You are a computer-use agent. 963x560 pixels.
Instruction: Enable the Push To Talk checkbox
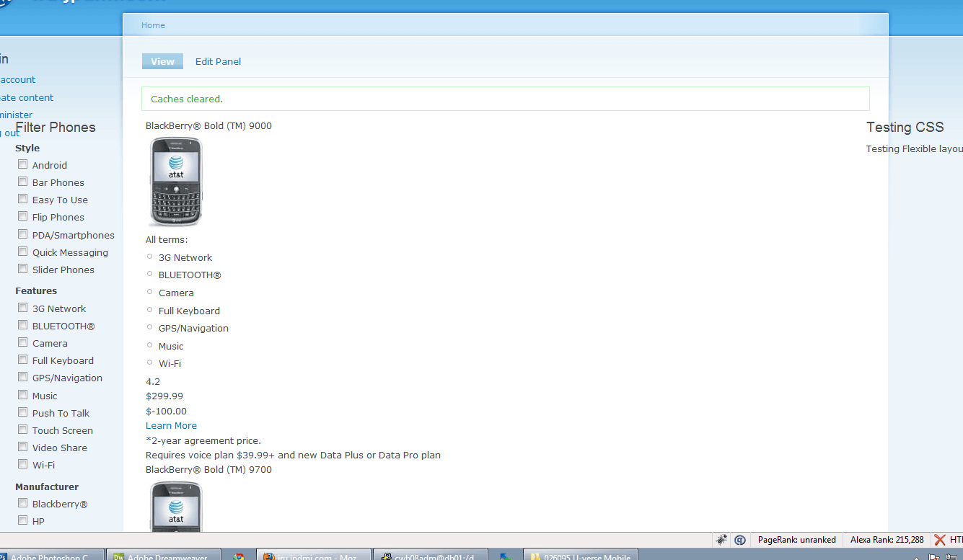[23, 412]
